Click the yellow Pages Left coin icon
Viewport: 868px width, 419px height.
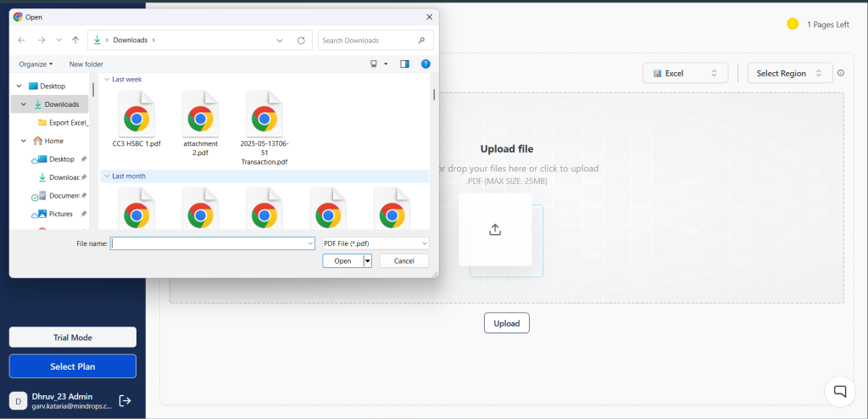point(793,25)
